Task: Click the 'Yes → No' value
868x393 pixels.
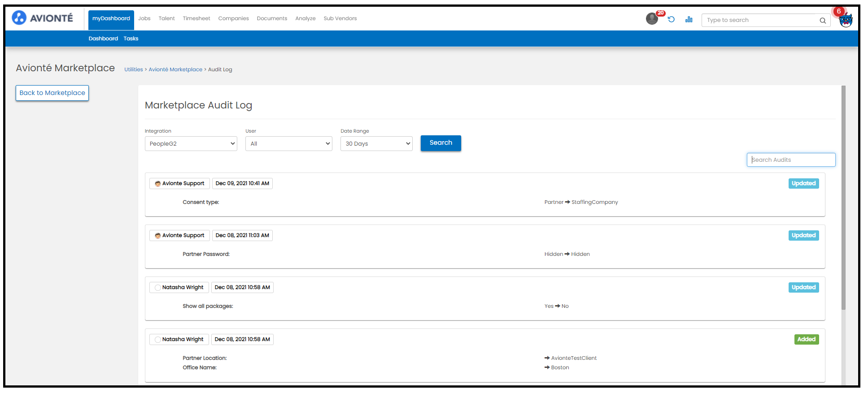Action: [557, 306]
